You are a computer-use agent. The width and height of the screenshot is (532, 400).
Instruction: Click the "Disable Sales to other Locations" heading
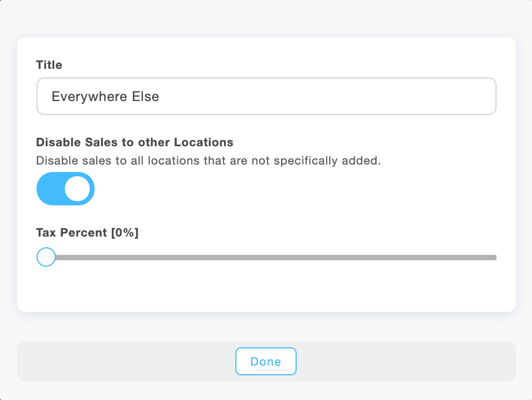pyautogui.click(x=134, y=142)
